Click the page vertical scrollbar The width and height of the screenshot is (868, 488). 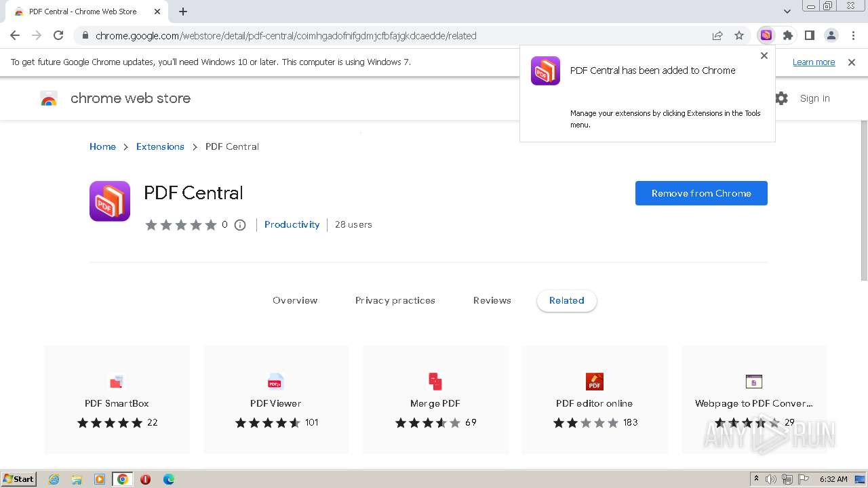click(x=864, y=200)
